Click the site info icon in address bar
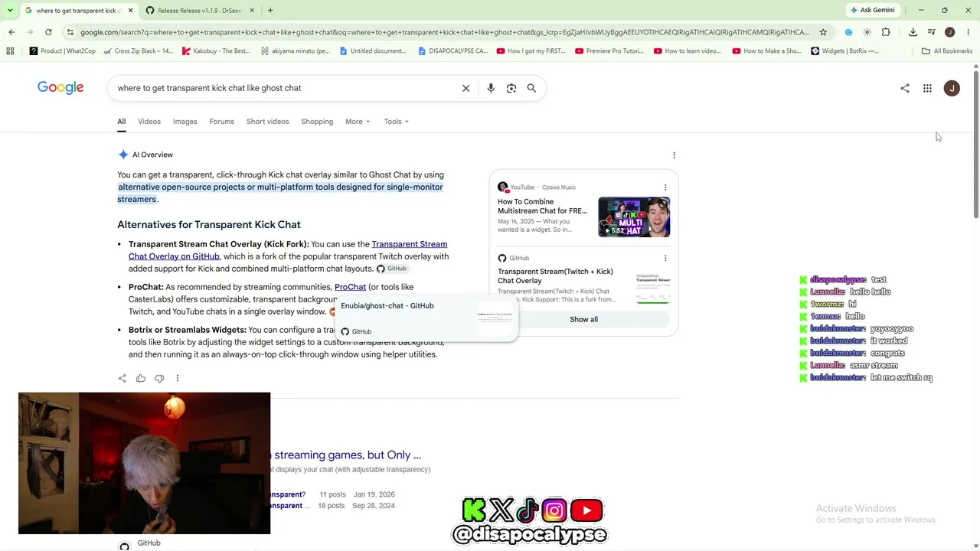 pyautogui.click(x=70, y=32)
